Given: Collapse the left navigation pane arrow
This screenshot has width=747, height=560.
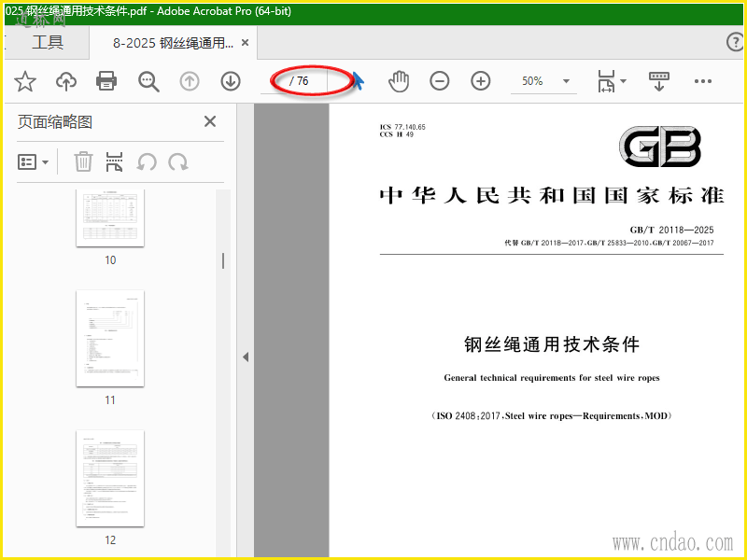Looking at the screenshot, I should 246,357.
